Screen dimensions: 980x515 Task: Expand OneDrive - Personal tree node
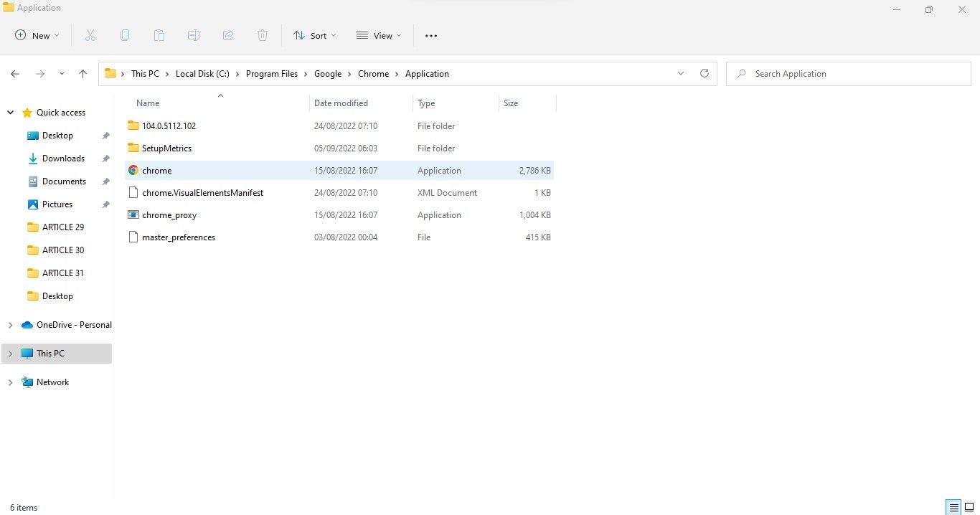[10, 325]
